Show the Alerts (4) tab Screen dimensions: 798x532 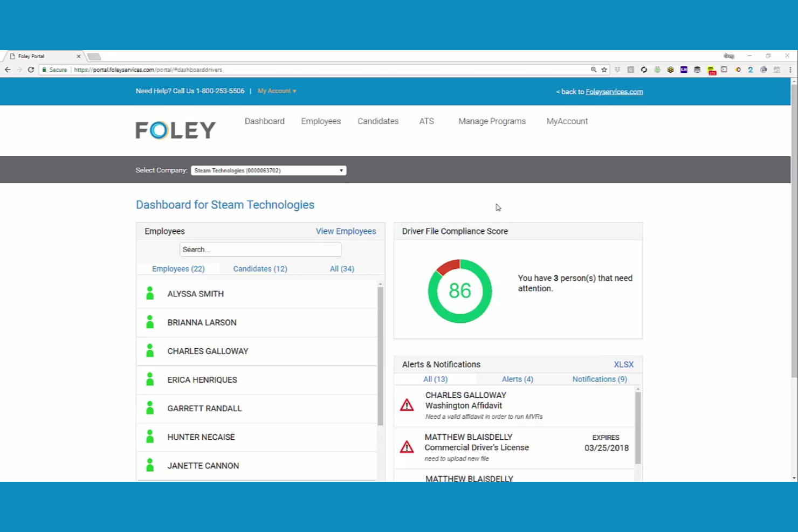click(517, 379)
